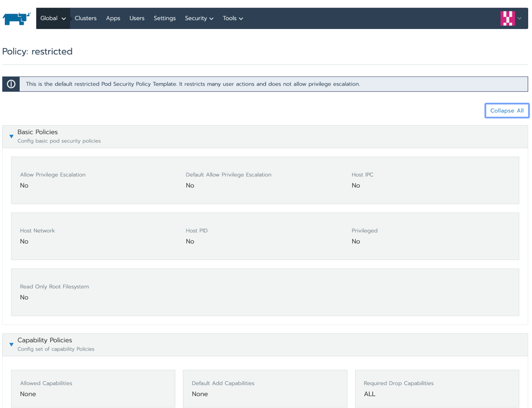Click the Capability Policies section title

45,340
